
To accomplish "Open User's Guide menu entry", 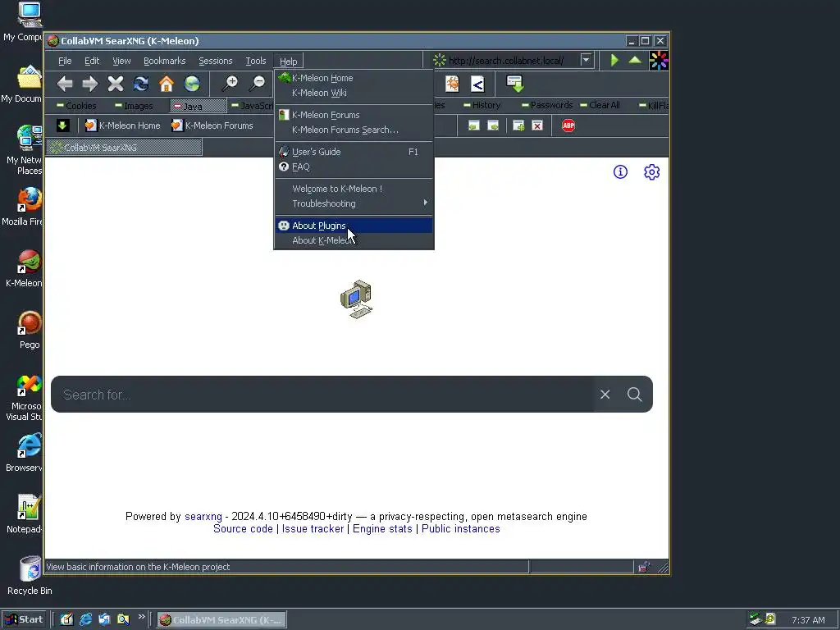I will pos(354,152).
